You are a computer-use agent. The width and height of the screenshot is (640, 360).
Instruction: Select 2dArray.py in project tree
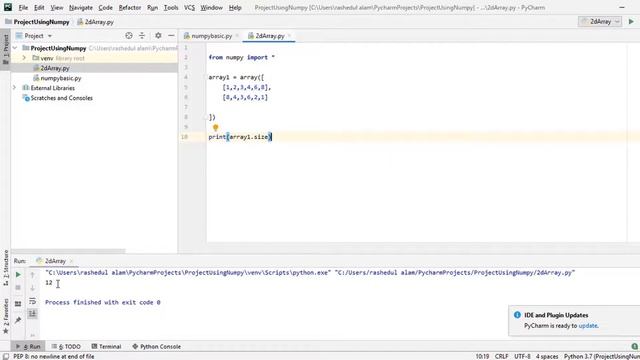[x=55, y=68]
